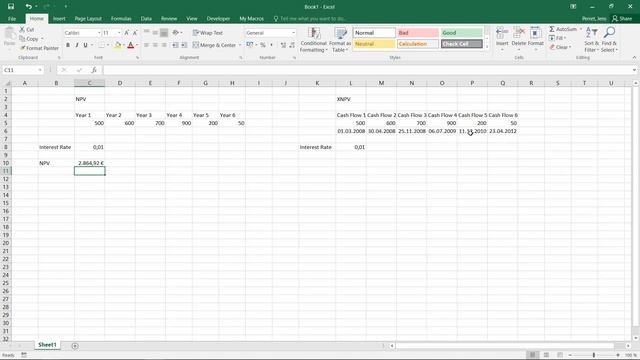Click the Wrap Text button

point(208,33)
